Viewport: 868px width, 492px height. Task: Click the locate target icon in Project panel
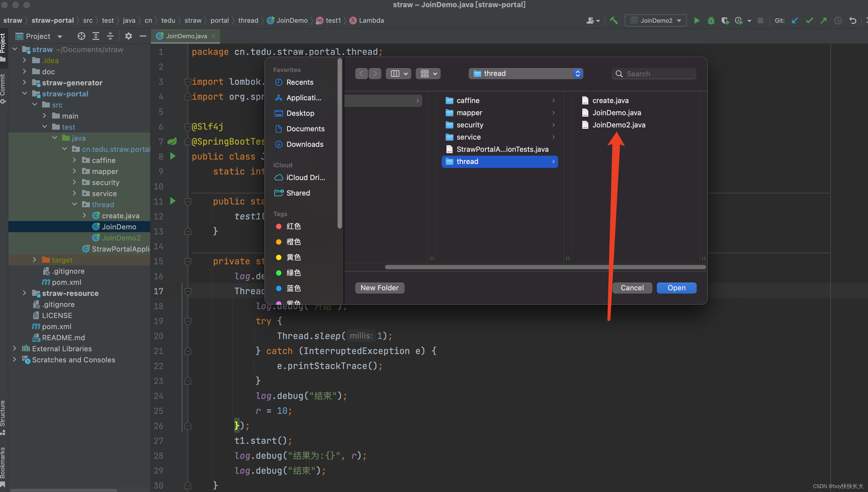(x=81, y=36)
